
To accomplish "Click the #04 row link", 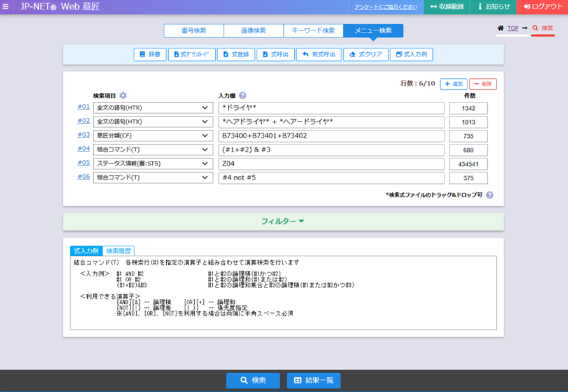I will click(x=83, y=148).
